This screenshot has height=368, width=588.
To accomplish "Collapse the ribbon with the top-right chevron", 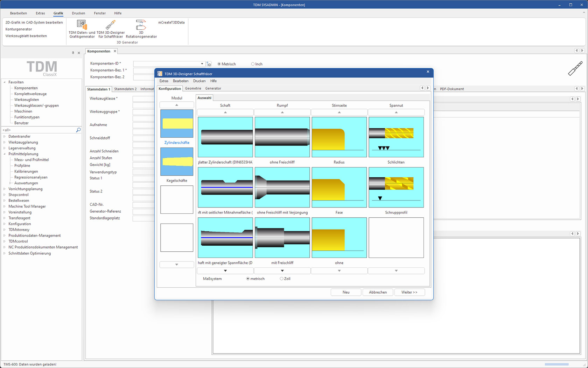I will tap(583, 13).
